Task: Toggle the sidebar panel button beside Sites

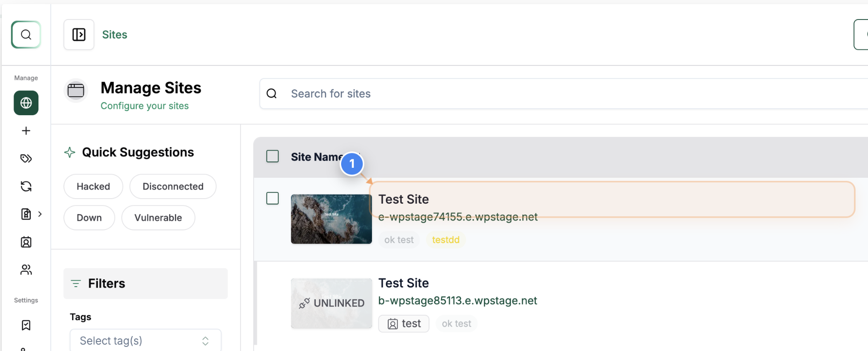Action: point(79,34)
